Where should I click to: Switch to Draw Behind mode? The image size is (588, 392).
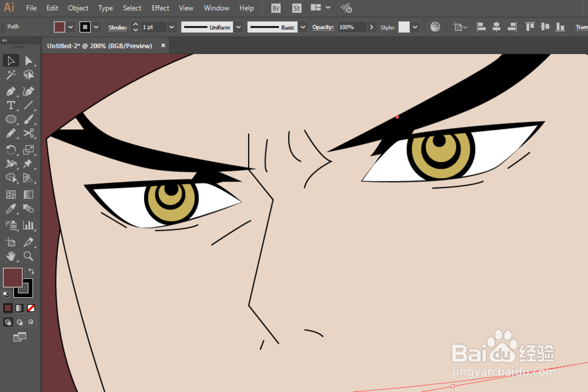19,322
